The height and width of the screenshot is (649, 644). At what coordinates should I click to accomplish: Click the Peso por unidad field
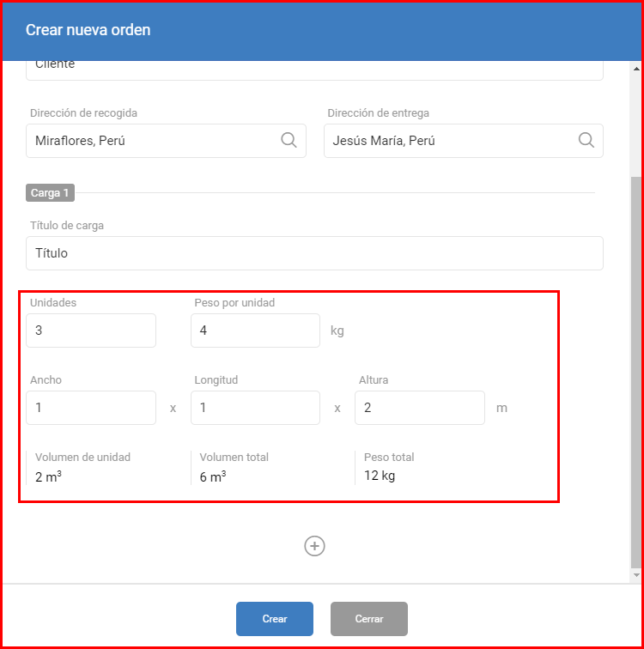(255, 331)
